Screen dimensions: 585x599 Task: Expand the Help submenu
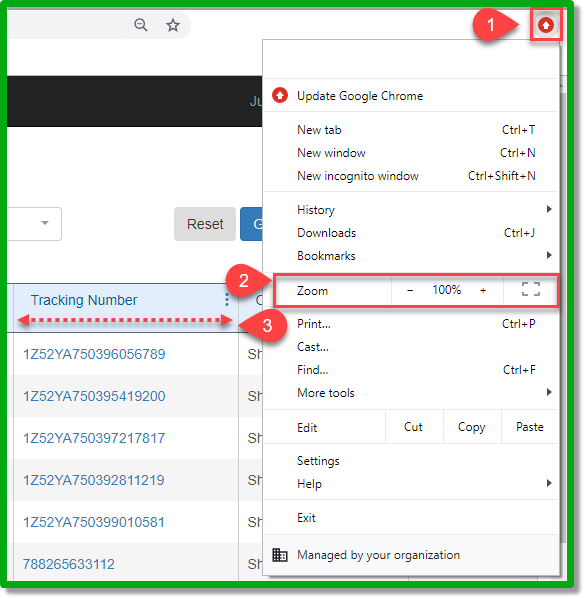click(411, 484)
